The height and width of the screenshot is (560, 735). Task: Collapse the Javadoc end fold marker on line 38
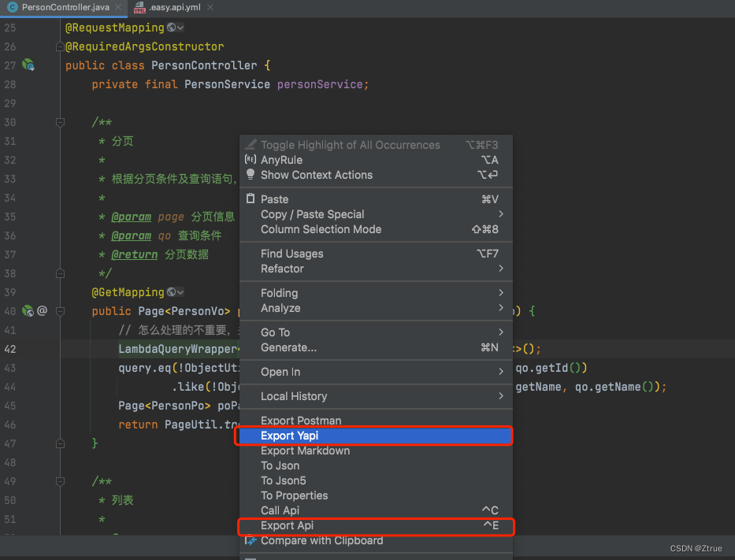click(x=60, y=273)
